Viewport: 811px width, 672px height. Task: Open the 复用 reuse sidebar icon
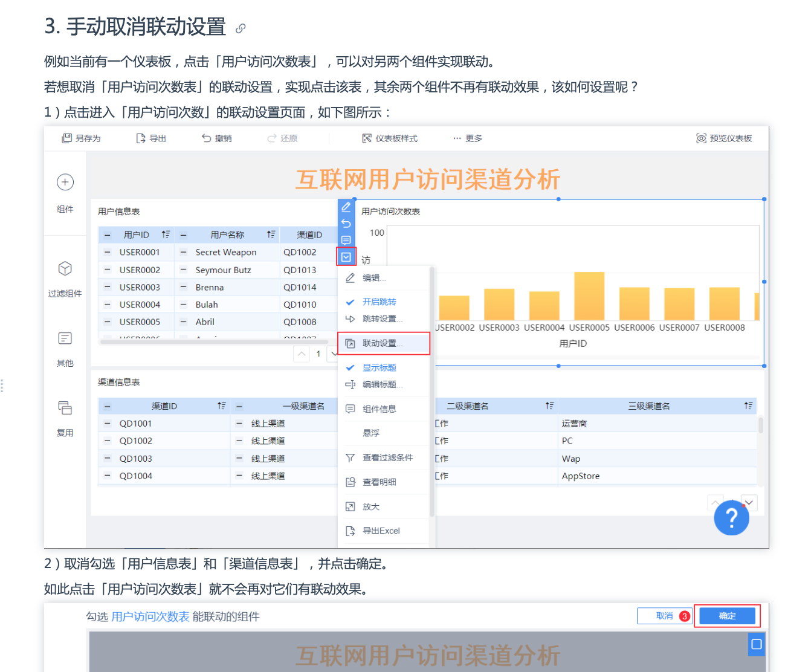pos(65,407)
